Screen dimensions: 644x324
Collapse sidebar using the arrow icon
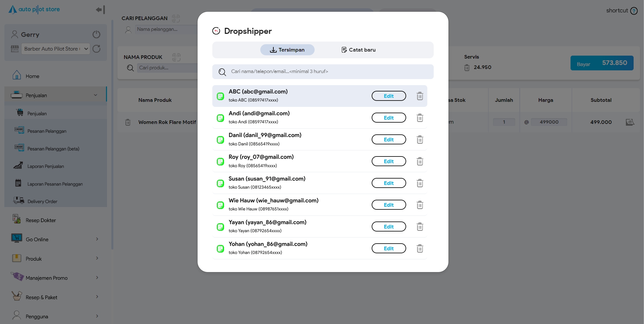pos(100,10)
